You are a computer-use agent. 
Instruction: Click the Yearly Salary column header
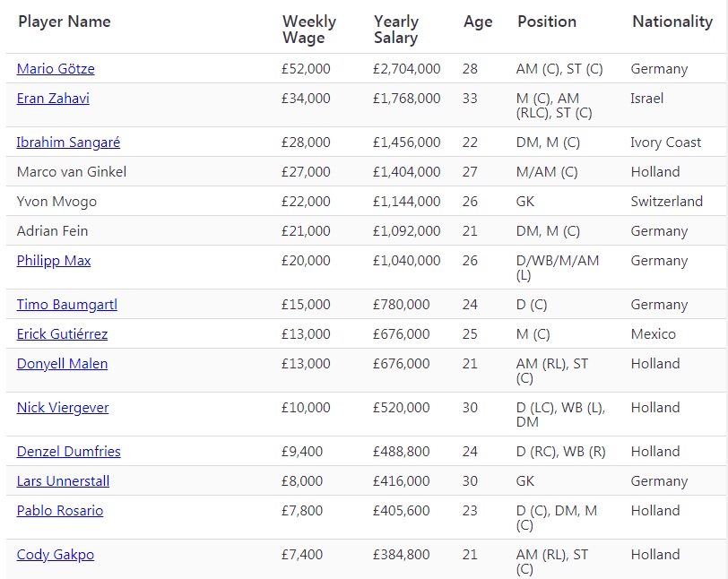tap(396, 30)
